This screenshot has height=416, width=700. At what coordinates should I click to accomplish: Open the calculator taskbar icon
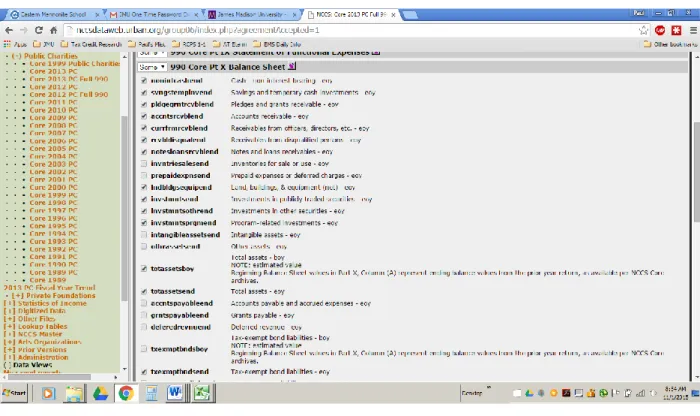pyautogui.click(x=151, y=393)
